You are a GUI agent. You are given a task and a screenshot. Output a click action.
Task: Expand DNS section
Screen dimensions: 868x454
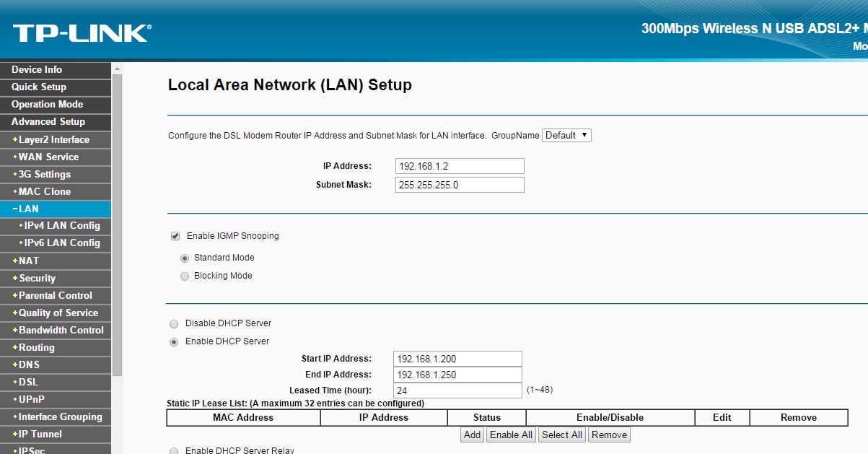pyautogui.click(x=56, y=365)
